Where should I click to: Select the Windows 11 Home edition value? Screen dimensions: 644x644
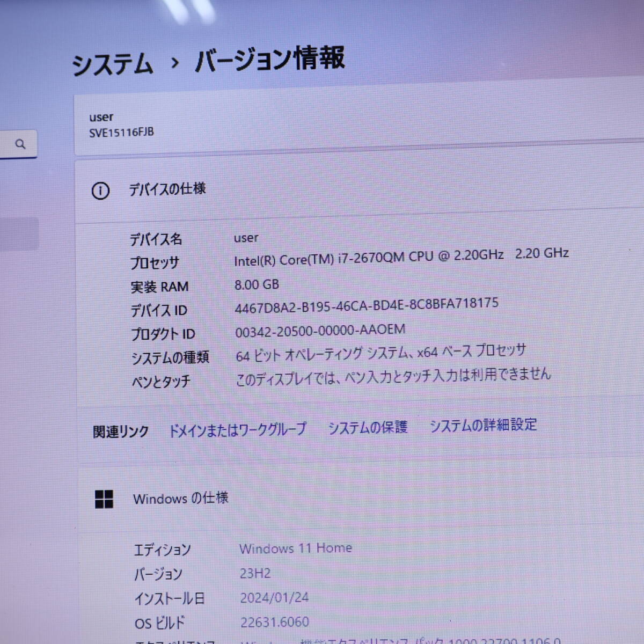296,548
